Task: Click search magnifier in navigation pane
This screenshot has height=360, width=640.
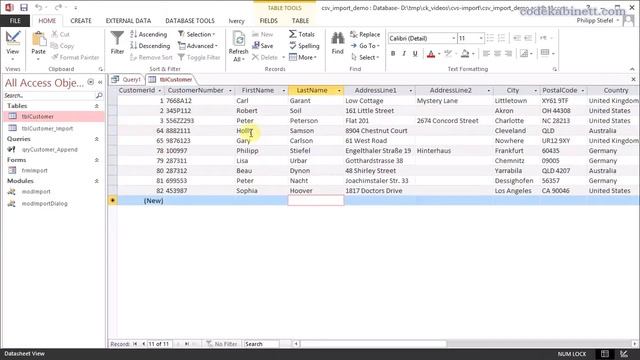Action: [99, 96]
